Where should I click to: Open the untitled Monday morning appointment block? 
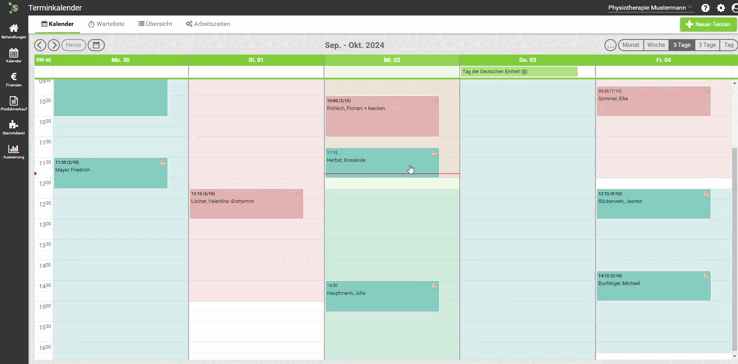(111, 97)
